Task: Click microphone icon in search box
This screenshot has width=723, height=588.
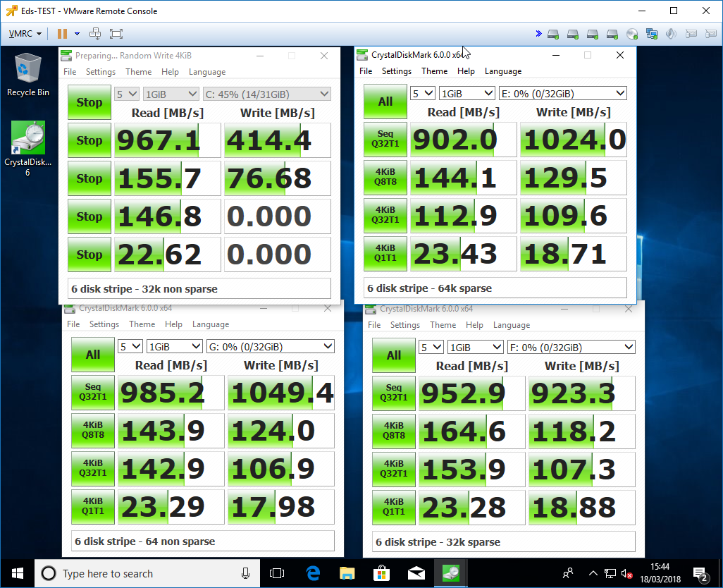Action: (245, 573)
